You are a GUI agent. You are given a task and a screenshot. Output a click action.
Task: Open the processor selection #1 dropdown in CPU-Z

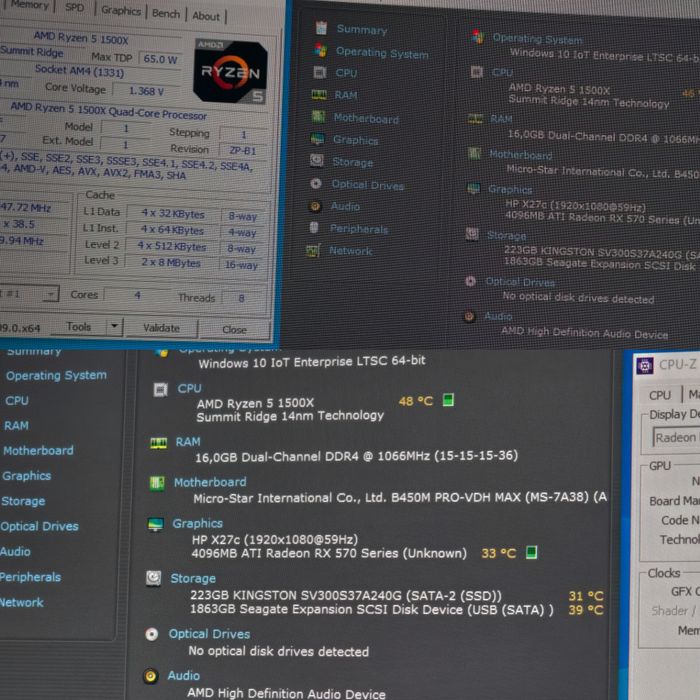pos(51,293)
